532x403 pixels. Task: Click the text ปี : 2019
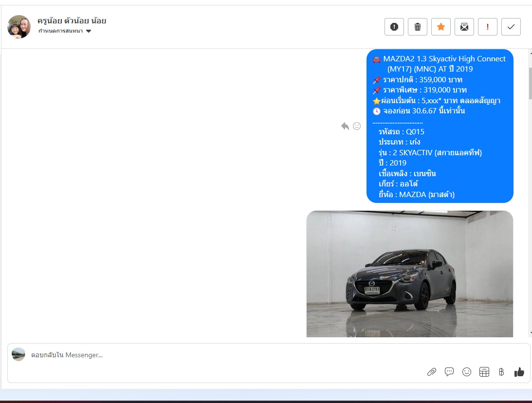(x=392, y=163)
